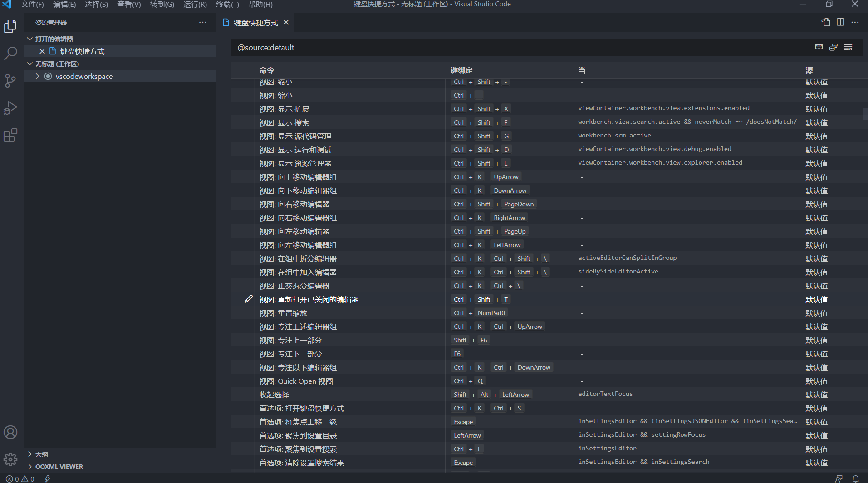868x483 pixels.
Task: Open keyboard shortcuts JSON file icon
Action: [826, 22]
